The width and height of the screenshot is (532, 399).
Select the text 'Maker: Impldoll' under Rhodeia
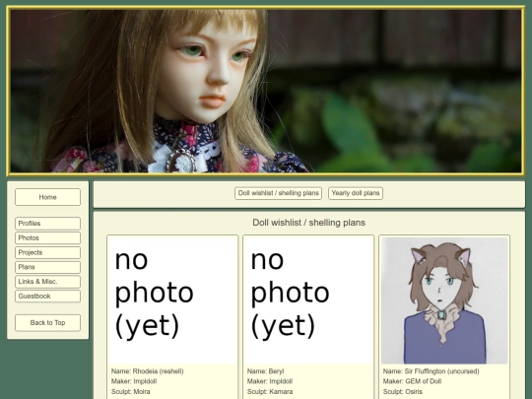(x=134, y=381)
